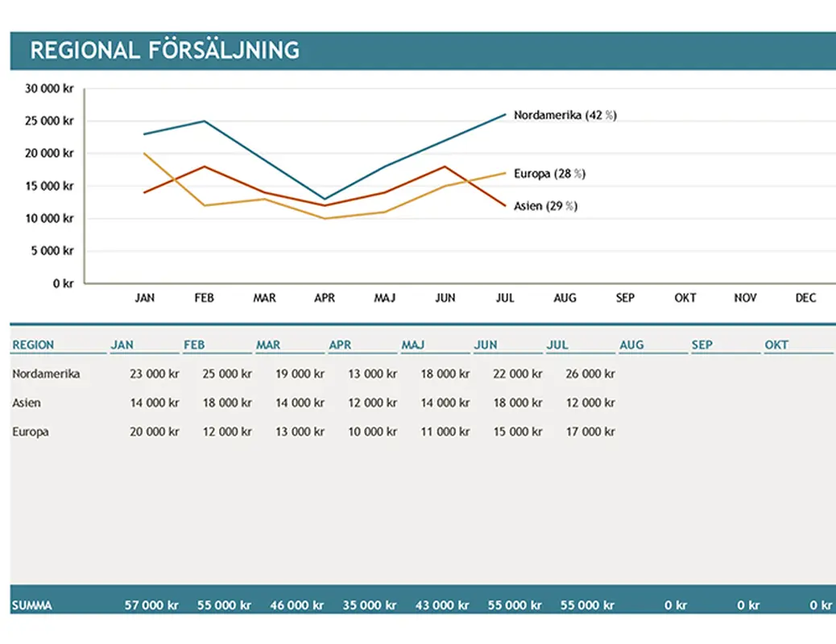Click the 57 000 kr January total cell
The image size is (836, 644).
coord(154,605)
